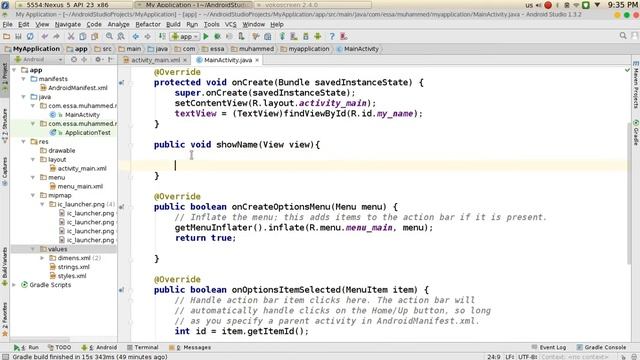Toggle the Maven Projects side panel
Image resolution: width=640 pixels, height=360 pixels.
(x=636, y=85)
